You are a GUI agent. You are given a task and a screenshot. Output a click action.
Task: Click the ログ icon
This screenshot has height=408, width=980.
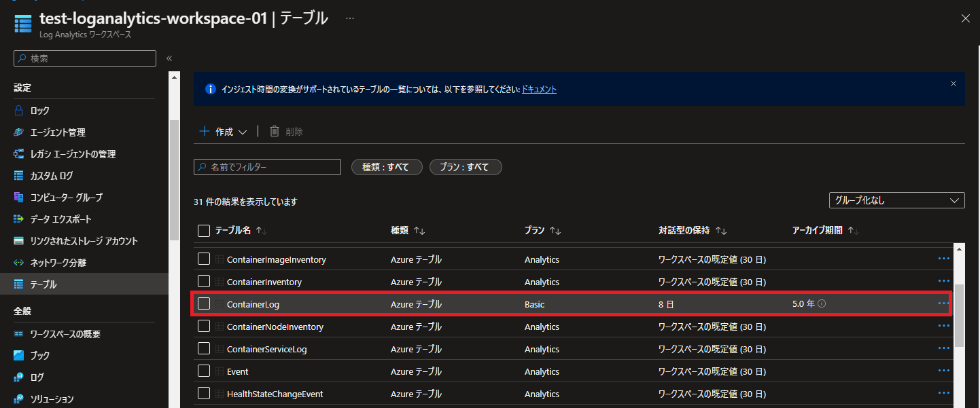click(x=19, y=377)
